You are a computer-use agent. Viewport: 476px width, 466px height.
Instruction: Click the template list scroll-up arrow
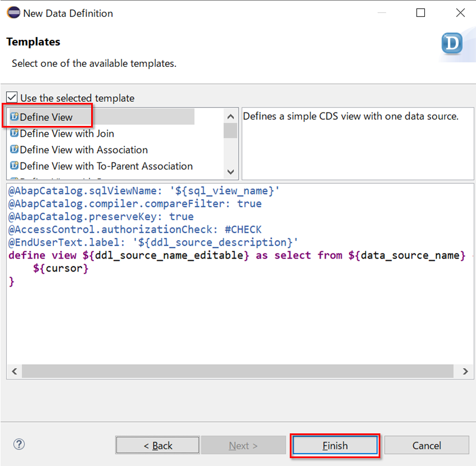[x=230, y=116]
